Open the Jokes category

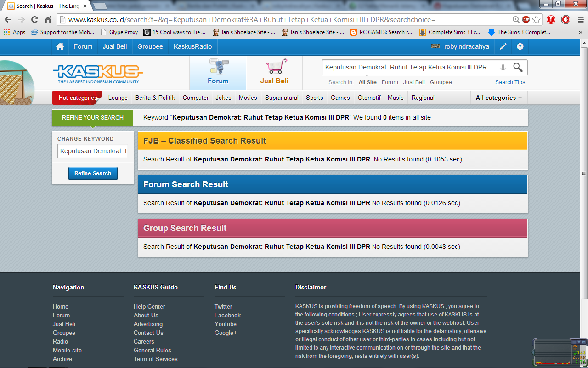click(x=224, y=98)
